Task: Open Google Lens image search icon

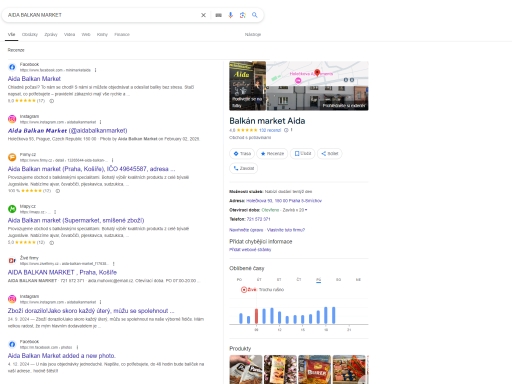Action: 243,15
